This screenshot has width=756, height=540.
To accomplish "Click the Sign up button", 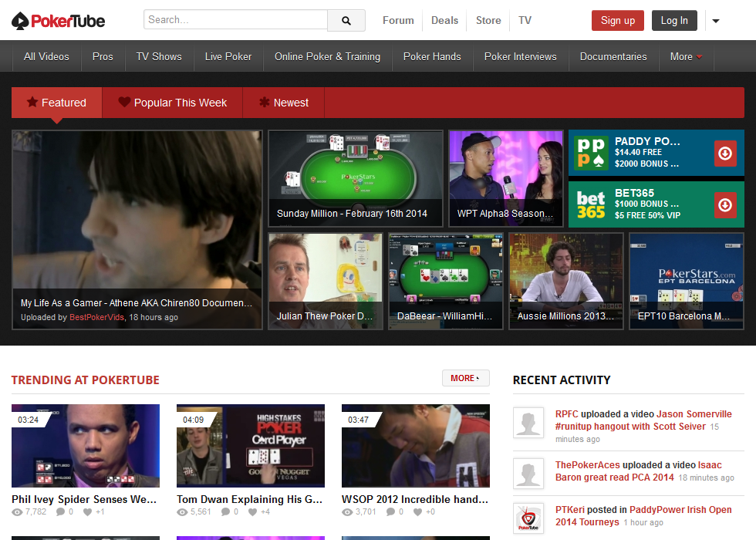I will (618, 20).
